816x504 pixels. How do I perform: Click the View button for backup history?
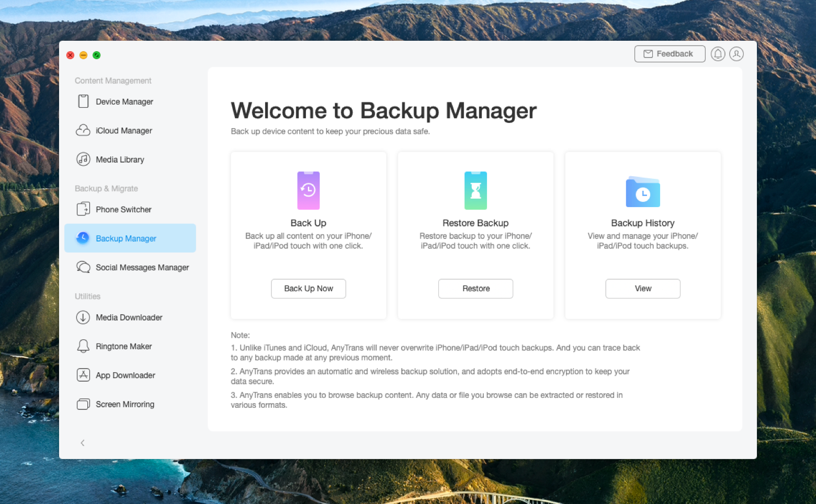coord(643,289)
